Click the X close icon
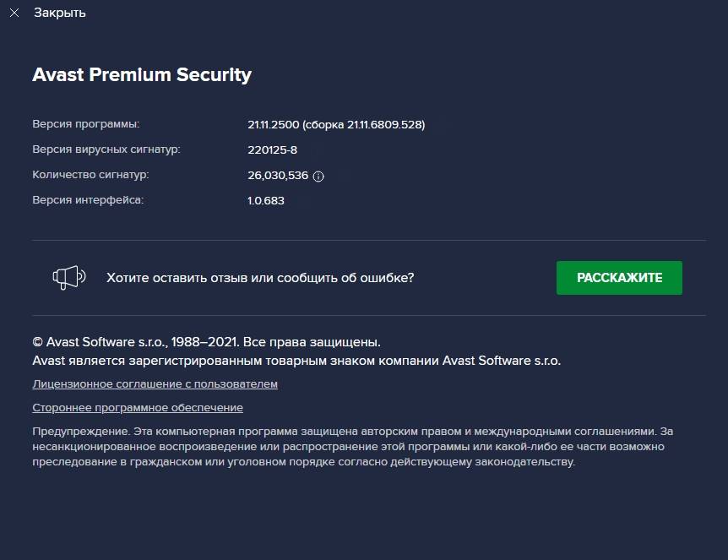The image size is (728, 560). pyautogui.click(x=14, y=13)
